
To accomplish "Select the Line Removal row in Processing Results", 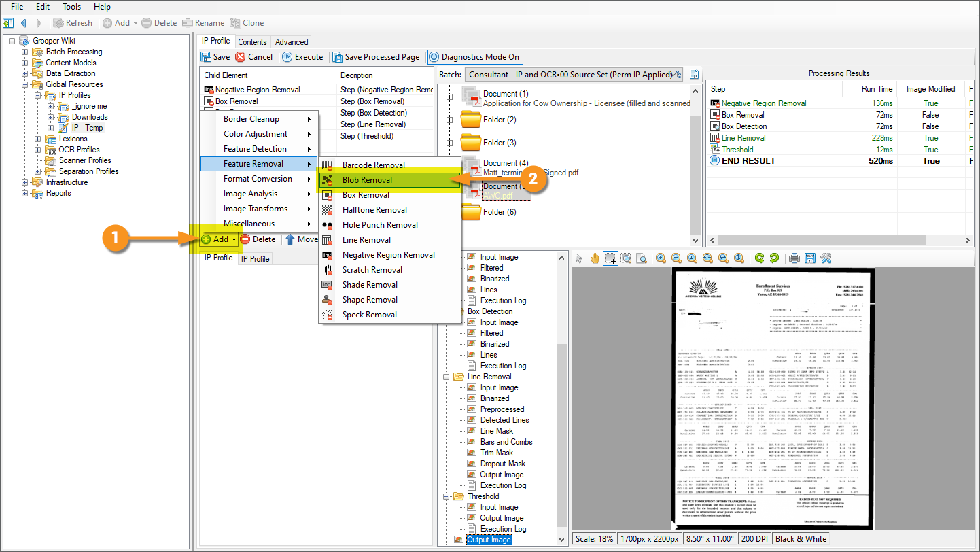I will pos(743,138).
